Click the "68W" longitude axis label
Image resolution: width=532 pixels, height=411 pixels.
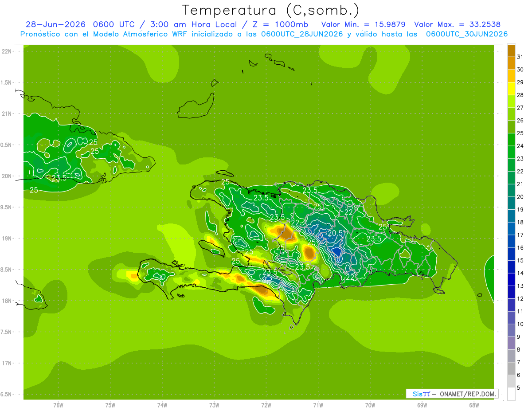click(474, 405)
